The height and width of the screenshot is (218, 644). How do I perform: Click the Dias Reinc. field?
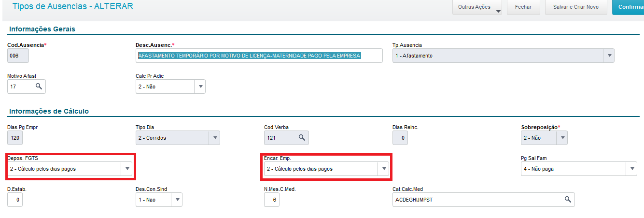pos(400,138)
